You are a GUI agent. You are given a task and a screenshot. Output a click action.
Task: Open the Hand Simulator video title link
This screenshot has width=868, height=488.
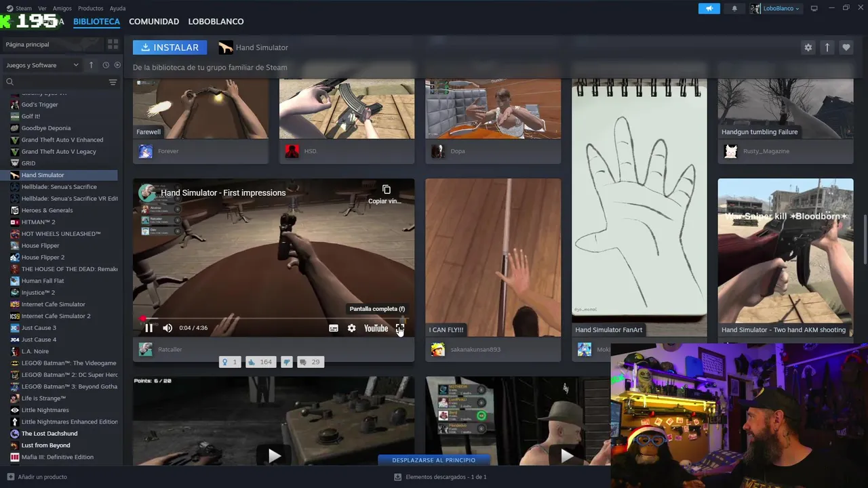pos(223,192)
